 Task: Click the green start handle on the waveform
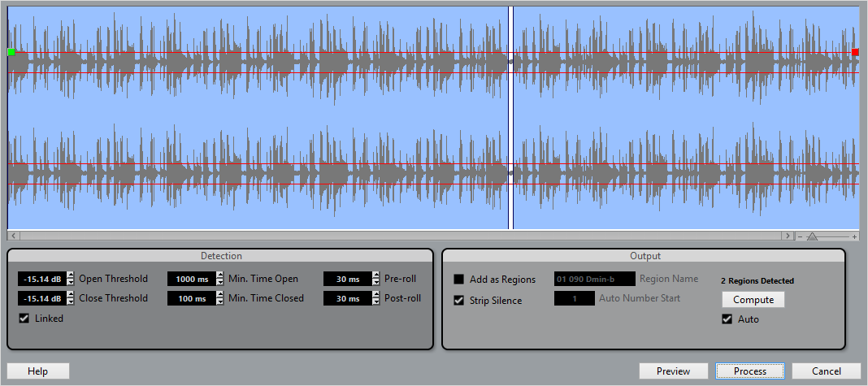tap(11, 52)
